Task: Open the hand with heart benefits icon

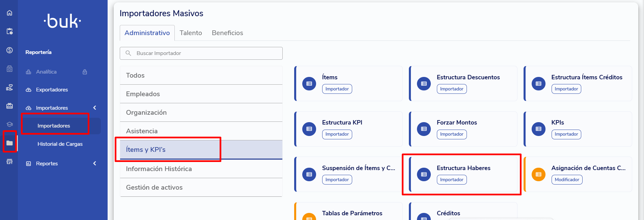Action: point(9,87)
